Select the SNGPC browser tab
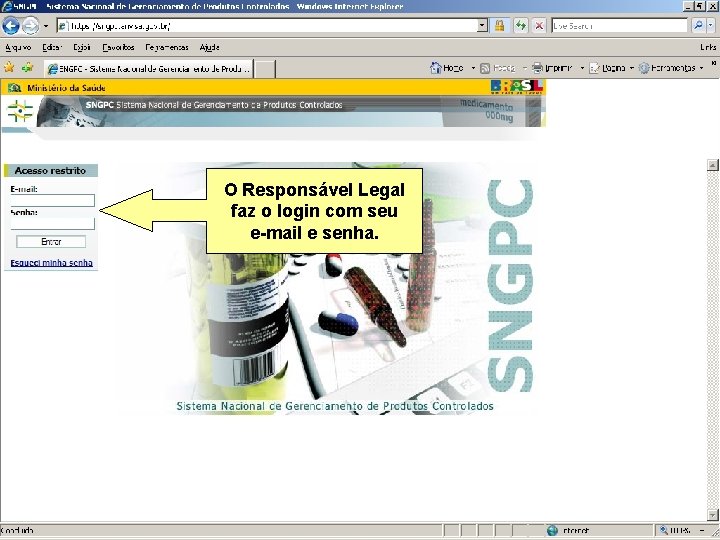Screen dimensions: 720x540 coord(148,68)
